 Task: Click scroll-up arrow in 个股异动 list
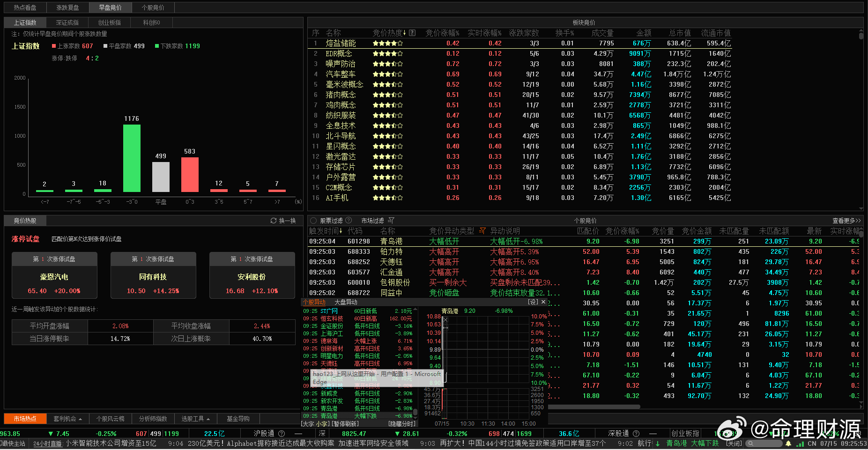415,310
